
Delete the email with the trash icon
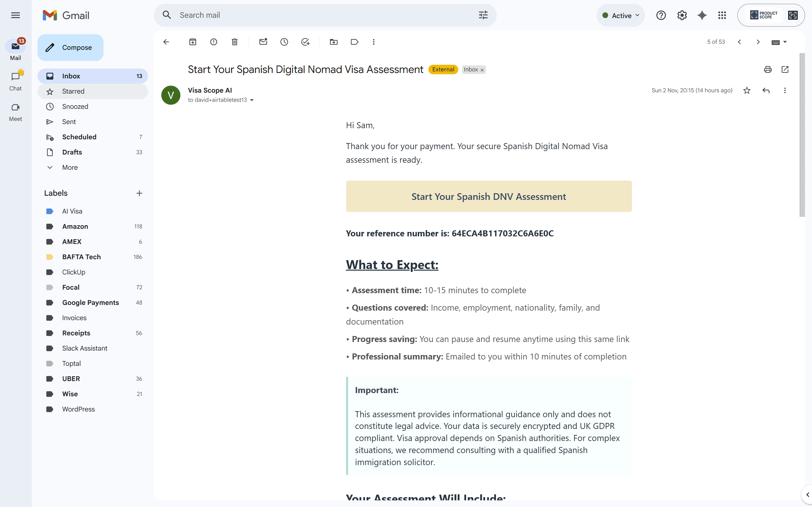pyautogui.click(x=235, y=42)
